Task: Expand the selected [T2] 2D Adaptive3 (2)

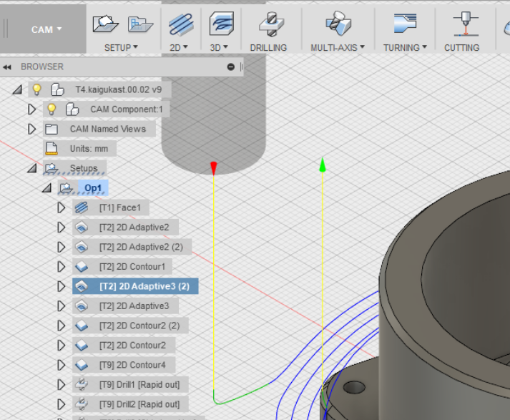Action: tap(61, 286)
